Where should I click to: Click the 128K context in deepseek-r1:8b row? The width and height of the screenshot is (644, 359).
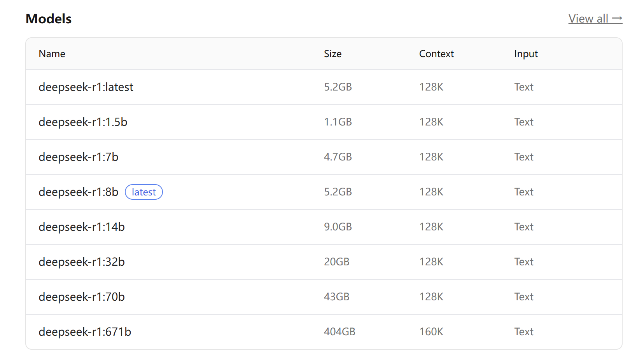click(x=431, y=192)
